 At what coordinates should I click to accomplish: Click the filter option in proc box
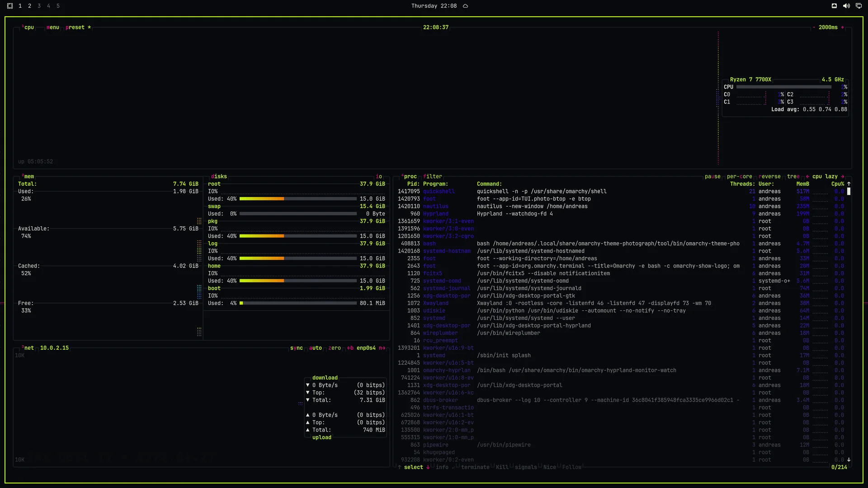[x=433, y=177]
